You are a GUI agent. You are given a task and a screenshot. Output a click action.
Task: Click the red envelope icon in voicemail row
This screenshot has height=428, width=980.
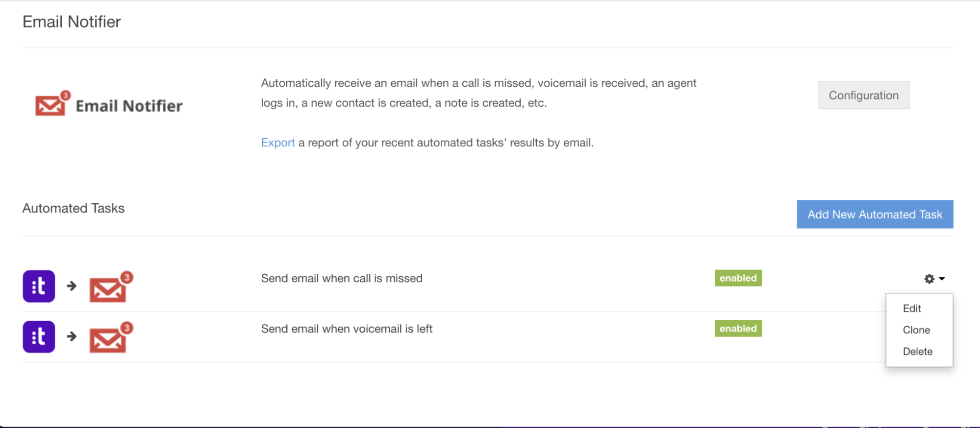[x=111, y=337]
